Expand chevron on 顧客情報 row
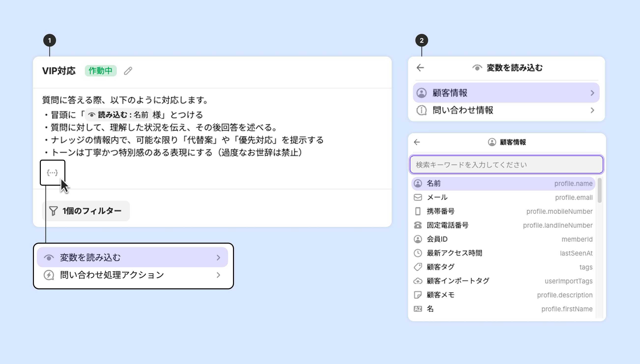 [x=592, y=93]
